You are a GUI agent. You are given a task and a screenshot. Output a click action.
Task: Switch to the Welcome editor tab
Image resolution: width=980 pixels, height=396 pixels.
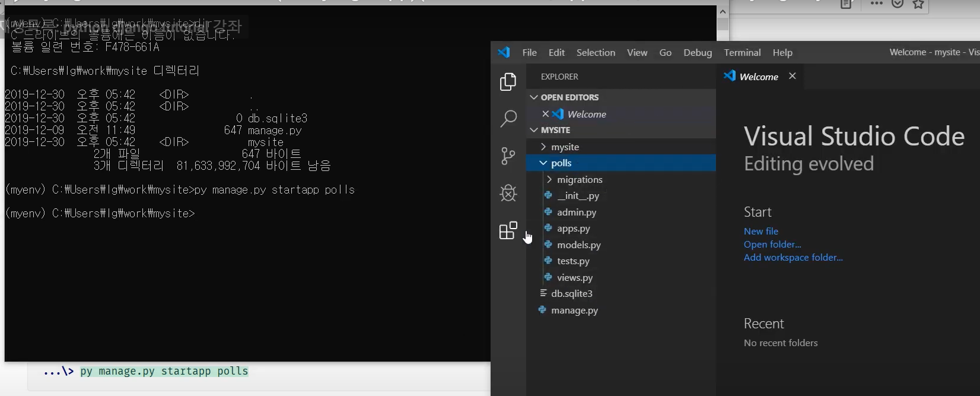(x=759, y=77)
